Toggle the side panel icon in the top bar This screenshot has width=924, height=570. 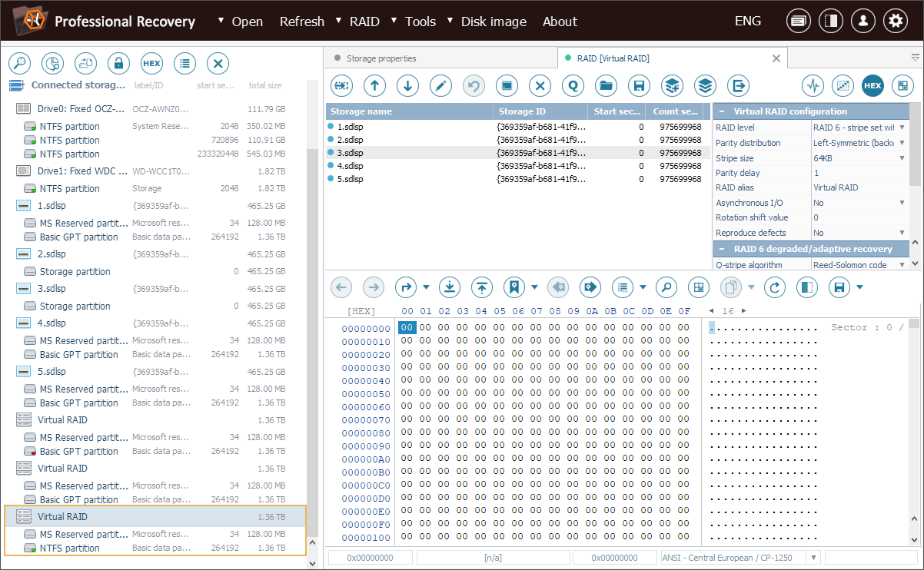tap(830, 22)
